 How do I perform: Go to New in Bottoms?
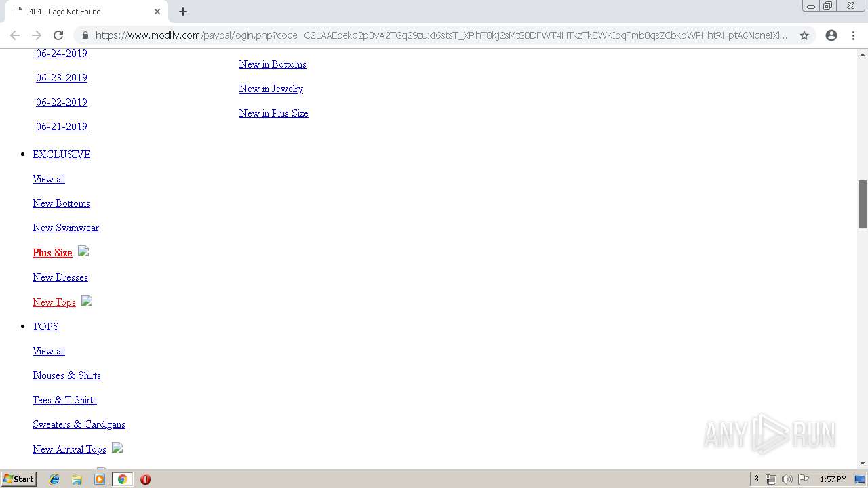pyautogui.click(x=273, y=64)
